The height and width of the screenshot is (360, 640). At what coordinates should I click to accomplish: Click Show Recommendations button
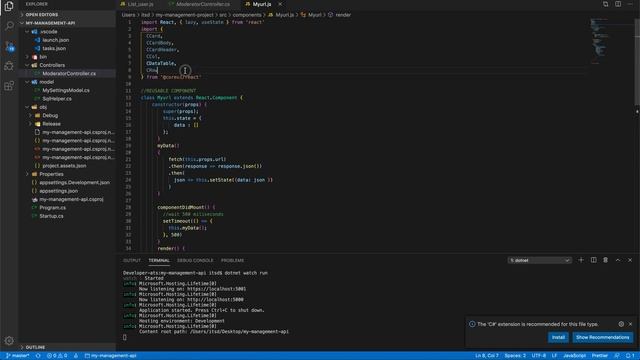tap(602, 337)
